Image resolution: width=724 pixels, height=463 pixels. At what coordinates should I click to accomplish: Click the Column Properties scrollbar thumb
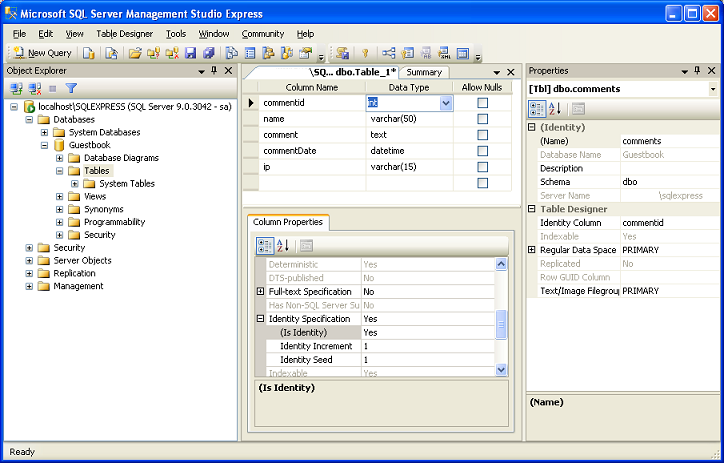point(501,325)
